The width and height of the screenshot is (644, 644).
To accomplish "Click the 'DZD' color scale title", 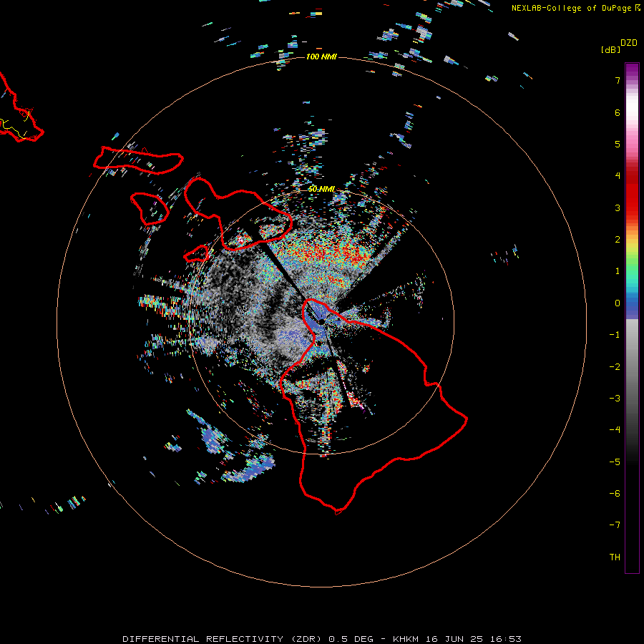I will (629, 43).
